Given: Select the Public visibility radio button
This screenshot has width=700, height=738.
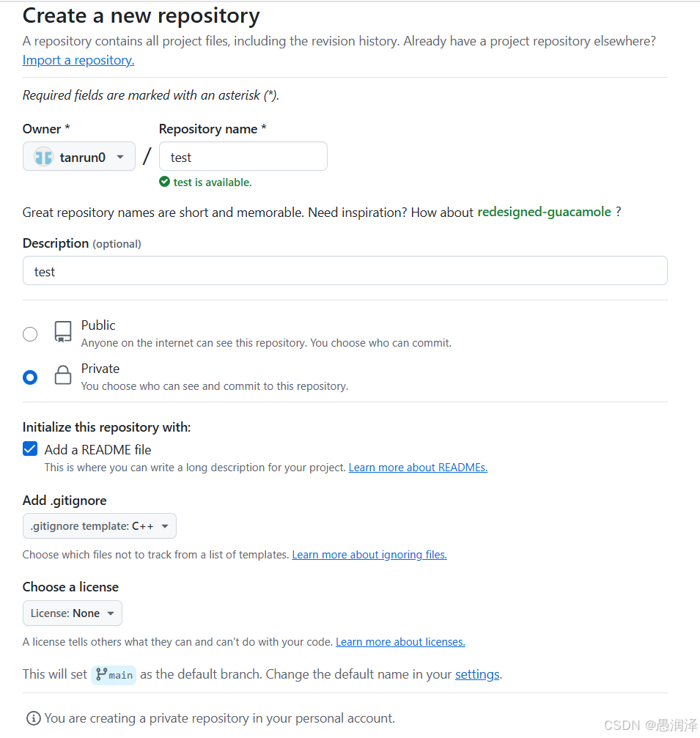Looking at the screenshot, I should point(30,334).
